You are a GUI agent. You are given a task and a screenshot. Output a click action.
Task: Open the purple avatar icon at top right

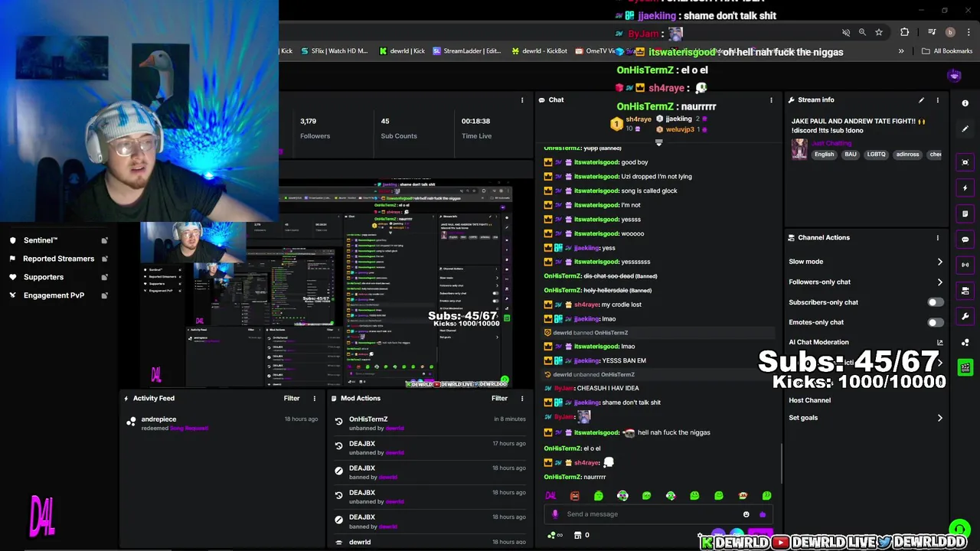coord(954,75)
